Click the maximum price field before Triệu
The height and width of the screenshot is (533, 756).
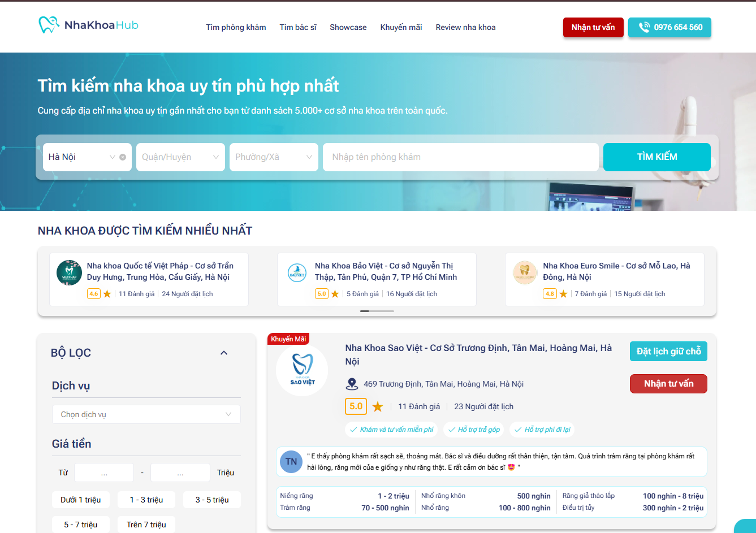pos(180,473)
